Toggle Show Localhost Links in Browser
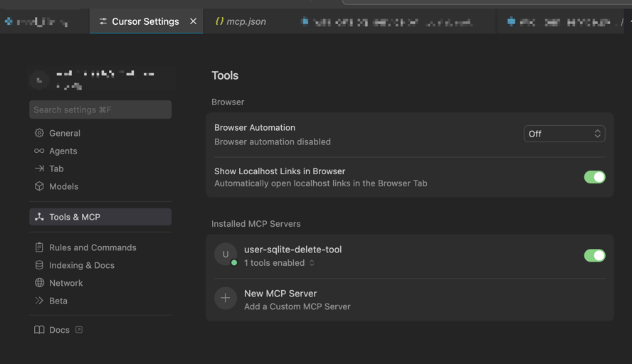 (x=594, y=177)
